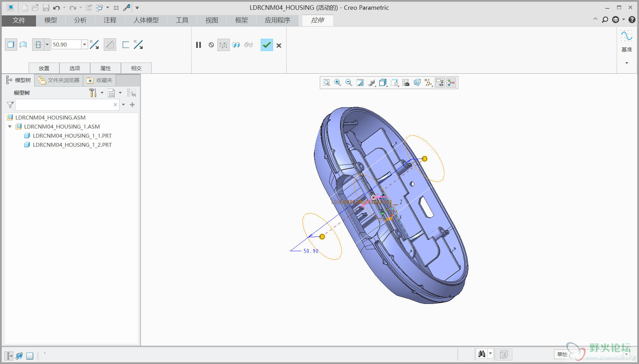The width and height of the screenshot is (639, 364).
Task: Open the windows switcher dropdown arrow
Action: (x=108, y=8)
